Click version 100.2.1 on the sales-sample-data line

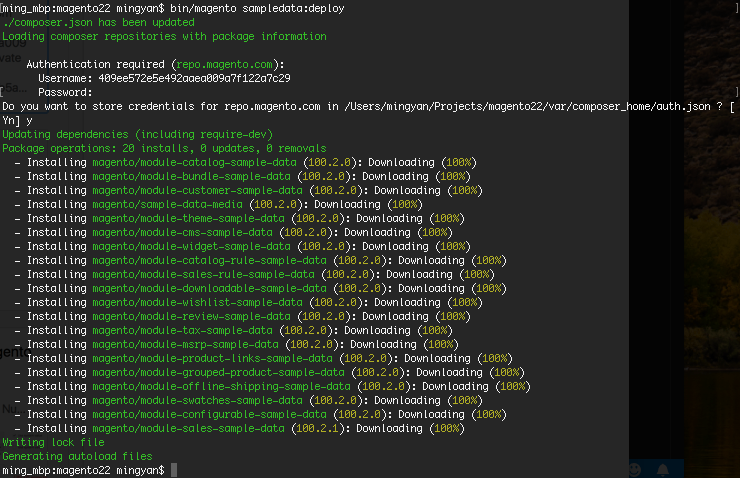pyautogui.click(x=318, y=428)
